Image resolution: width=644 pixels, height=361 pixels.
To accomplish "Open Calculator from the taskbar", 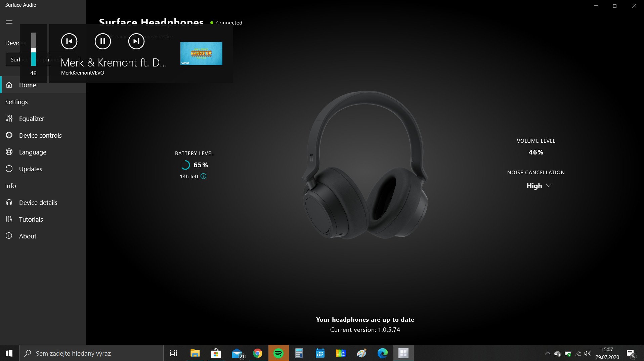I will (299, 353).
